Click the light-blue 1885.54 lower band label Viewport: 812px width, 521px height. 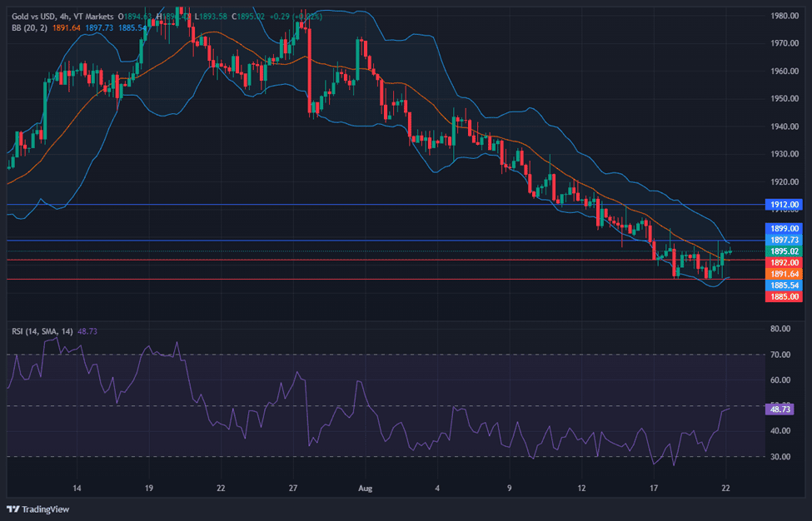point(784,285)
